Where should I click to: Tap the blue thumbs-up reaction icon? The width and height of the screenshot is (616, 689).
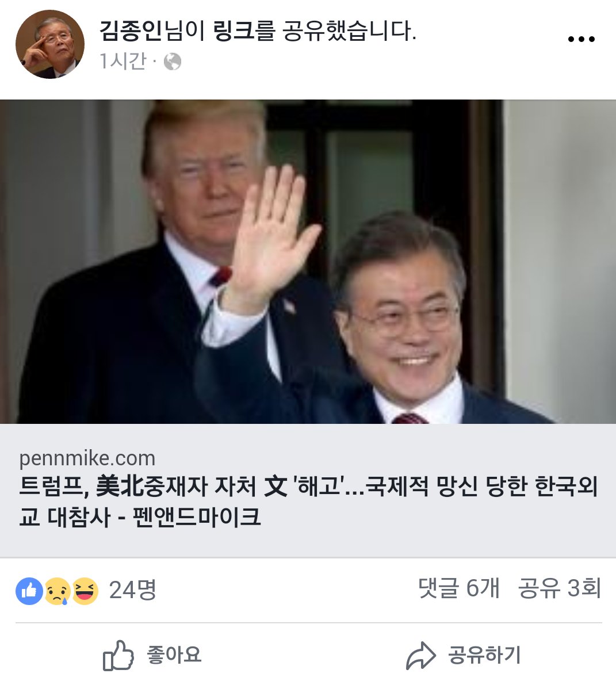point(29,591)
